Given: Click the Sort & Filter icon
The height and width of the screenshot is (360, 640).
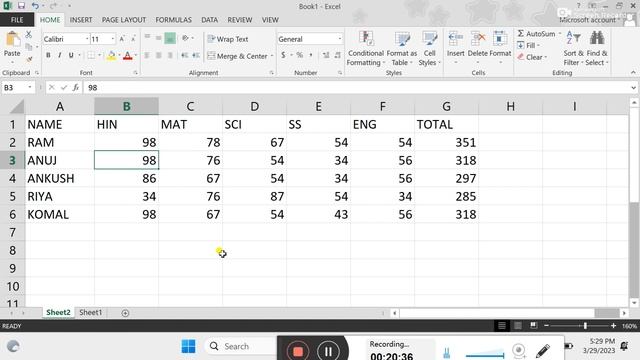Looking at the screenshot, I should point(573,39).
